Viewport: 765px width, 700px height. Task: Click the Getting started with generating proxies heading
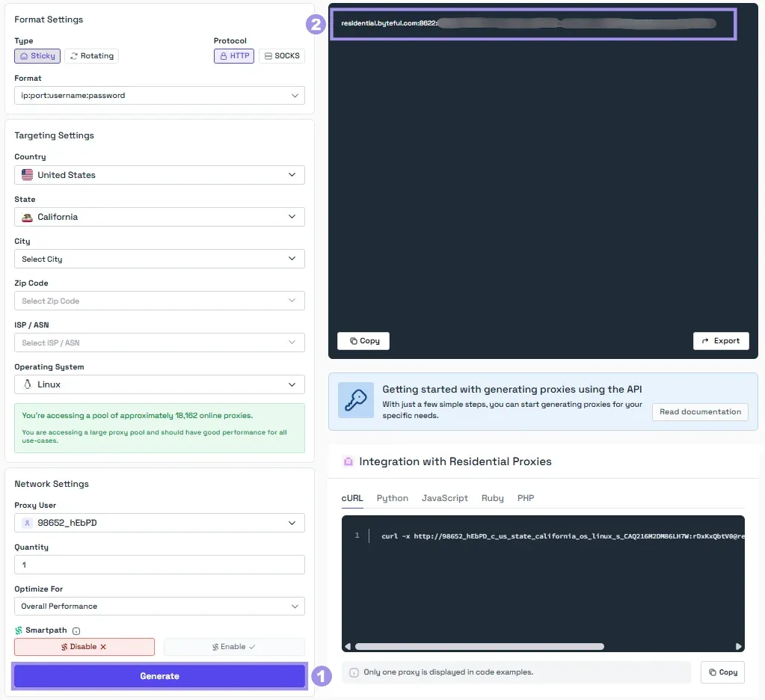[x=511, y=390]
